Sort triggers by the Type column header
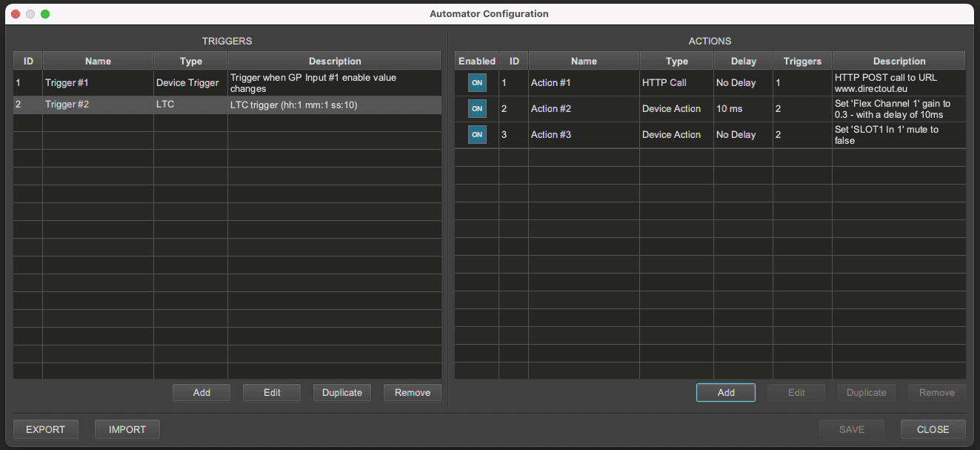The image size is (980, 450). point(191,62)
